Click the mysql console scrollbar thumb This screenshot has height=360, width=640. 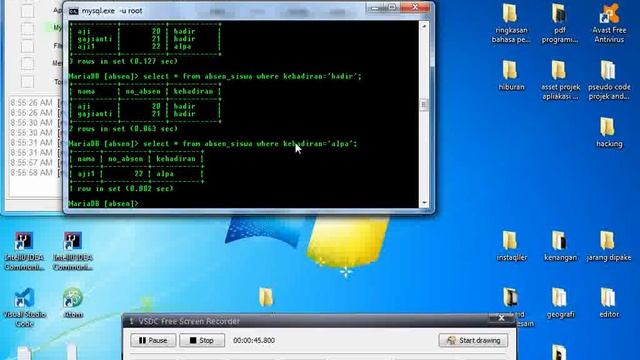point(424,104)
